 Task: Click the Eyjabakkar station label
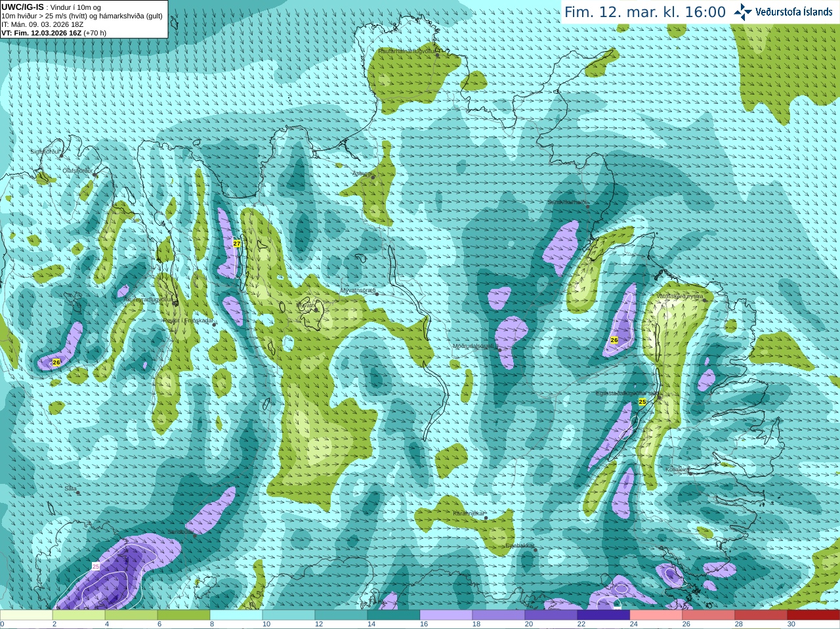tap(520, 546)
